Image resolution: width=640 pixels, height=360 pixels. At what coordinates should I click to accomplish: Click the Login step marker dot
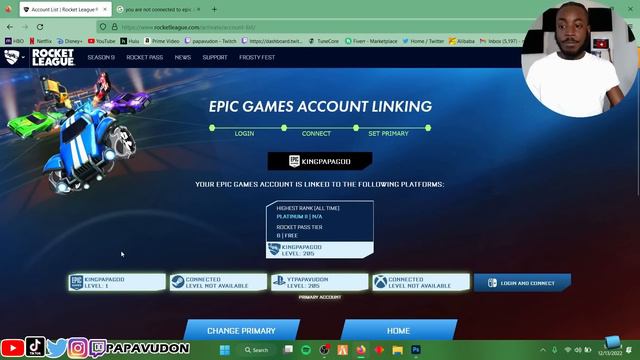coord(212,128)
